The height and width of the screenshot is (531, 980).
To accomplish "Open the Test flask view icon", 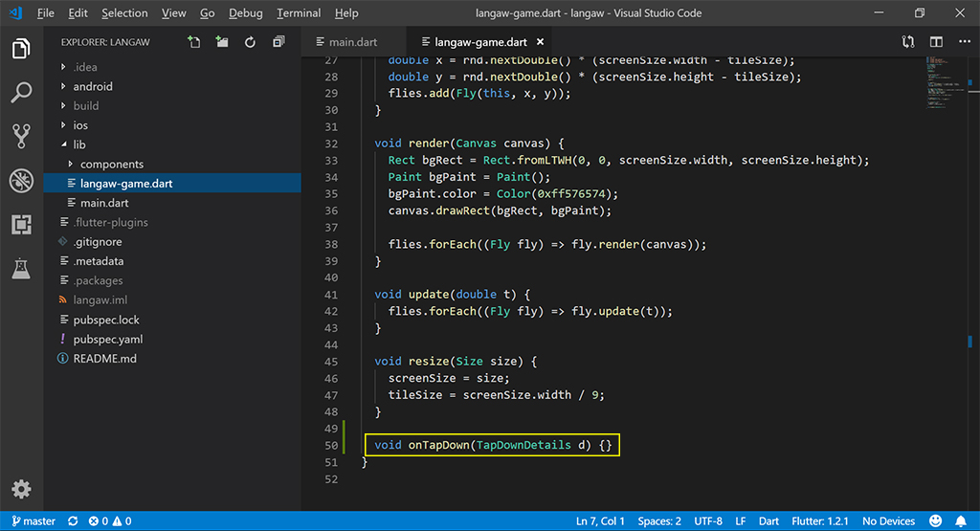I will click(21, 269).
